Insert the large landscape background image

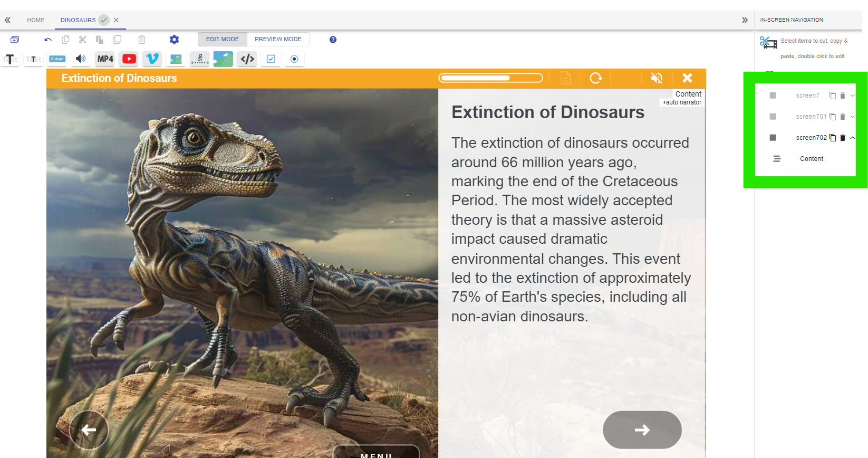coord(223,59)
